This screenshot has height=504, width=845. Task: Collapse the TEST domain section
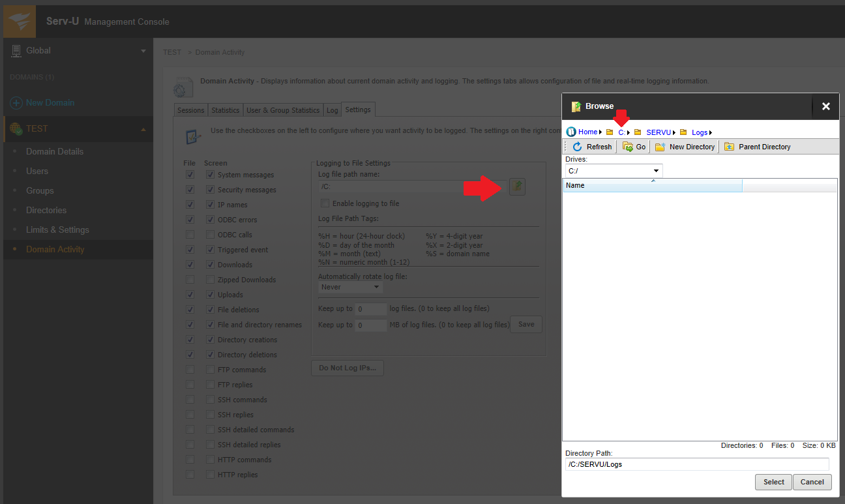[x=143, y=129]
